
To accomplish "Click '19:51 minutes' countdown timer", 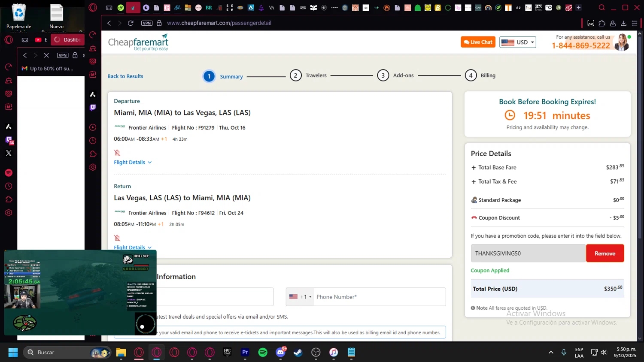I will click(x=557, y=116).
